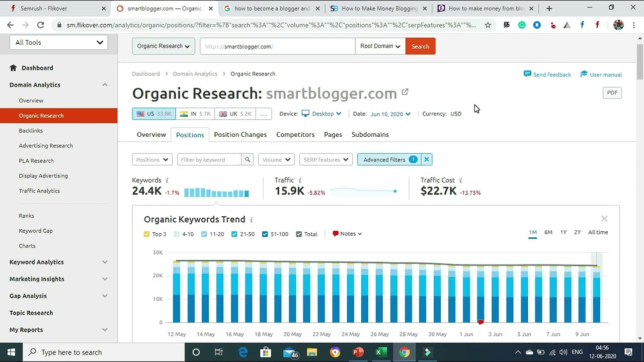Open Advanced filters button
The width and height of the screenshot is (644, 362).
click(x=390, y=159)
